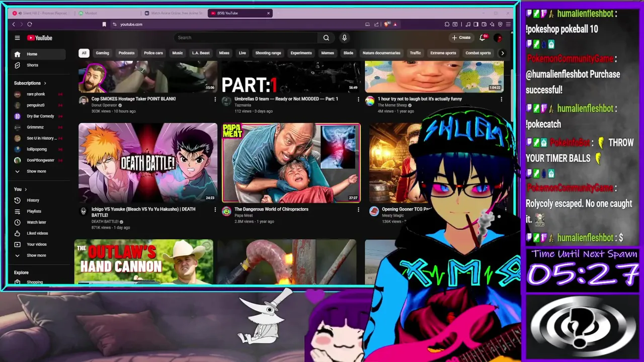Go back in the browser
Screen dimensions: 644x362
(14, 24)
